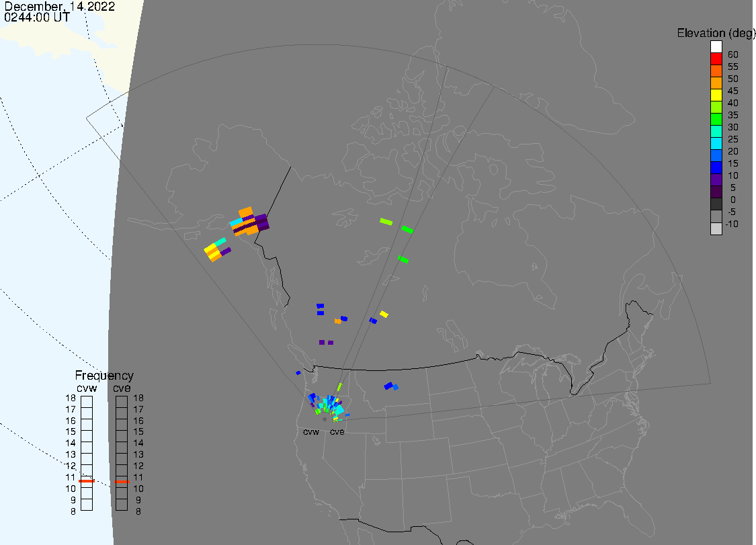Select the cve column header under Frequency
The height and width of the screenshot is (545, 756).
(122, 388)
